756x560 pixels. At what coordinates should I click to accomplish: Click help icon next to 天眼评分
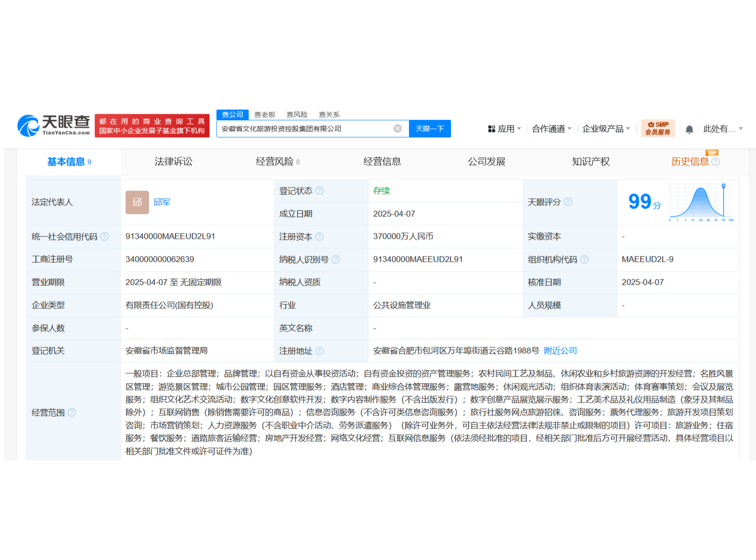tap(568, 202)
